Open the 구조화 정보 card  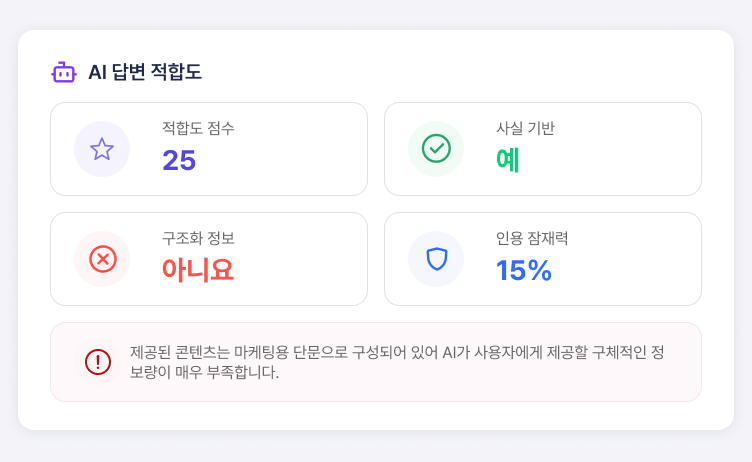tap(209, 259)
